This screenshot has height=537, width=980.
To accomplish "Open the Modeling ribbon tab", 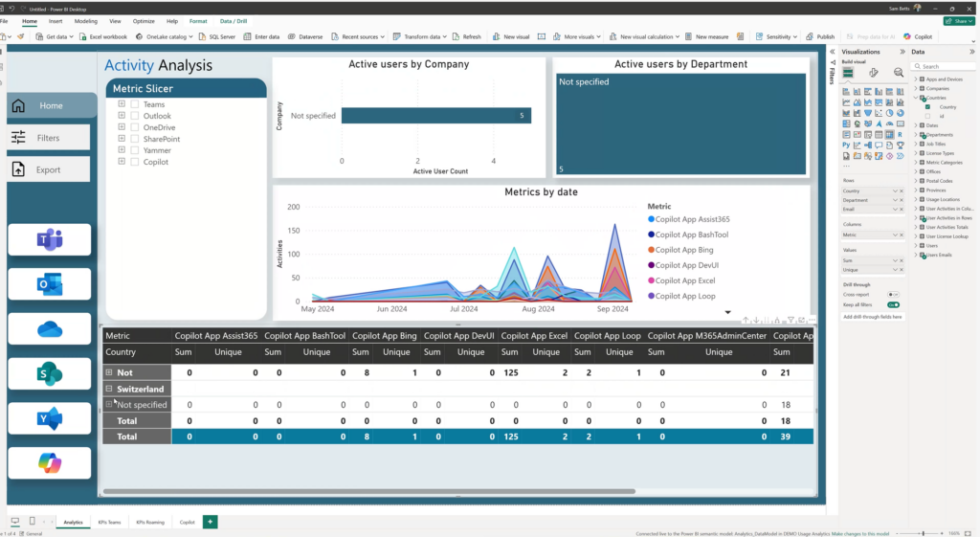I will click(86, 20).
